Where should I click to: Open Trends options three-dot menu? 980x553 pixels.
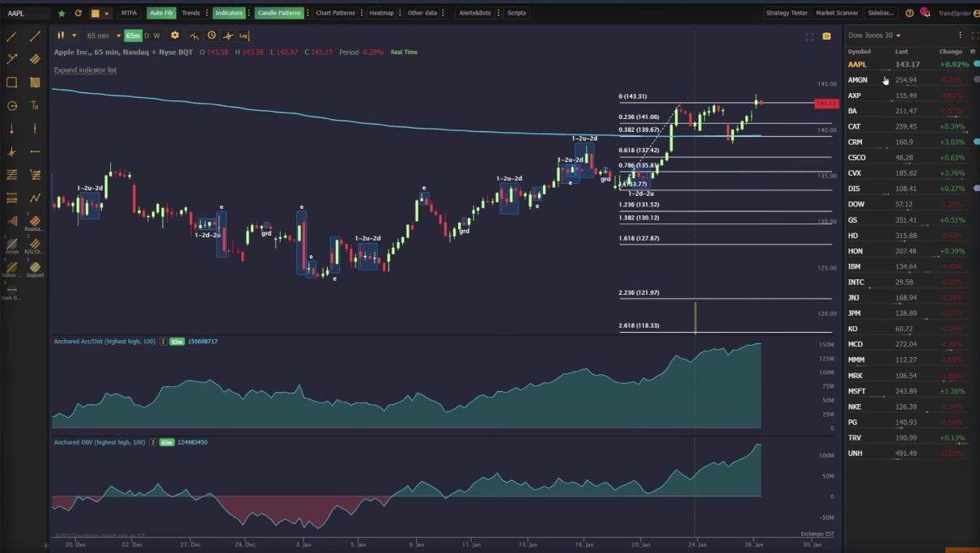(207, 13)
